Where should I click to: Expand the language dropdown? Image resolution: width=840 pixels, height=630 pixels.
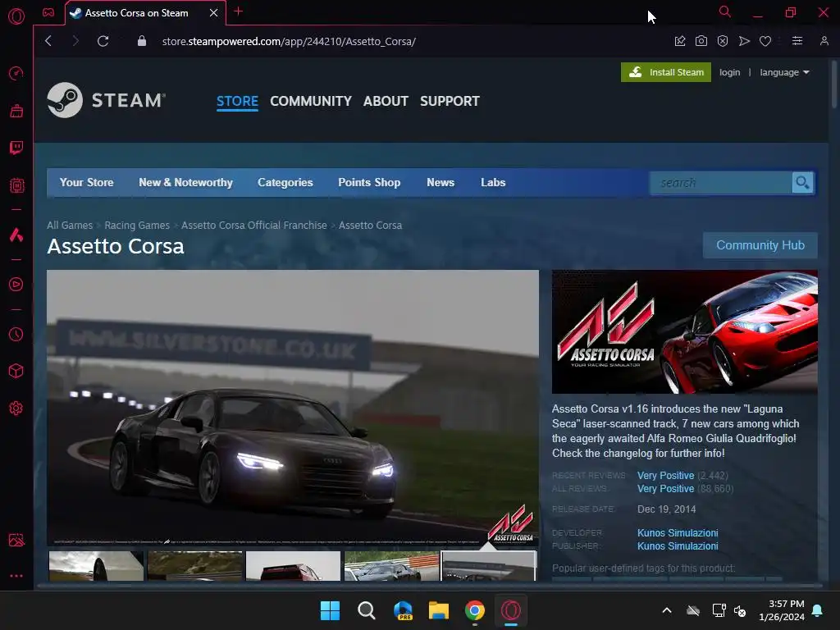point(784,72)
